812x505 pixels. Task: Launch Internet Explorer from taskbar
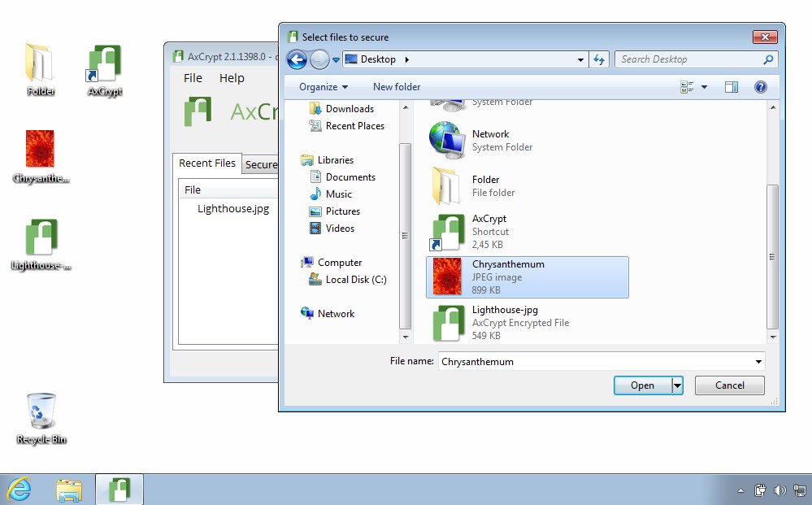(20, 490)
